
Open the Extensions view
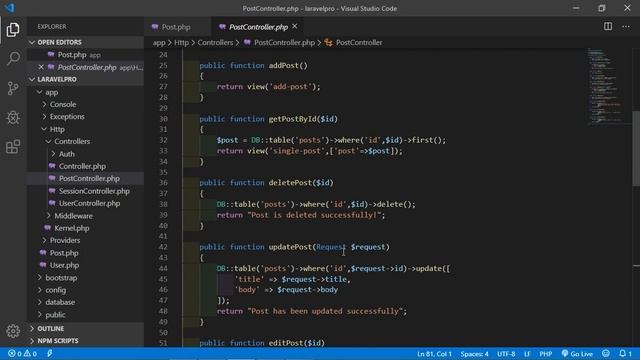pyautogui.click(x=13, y=147)
